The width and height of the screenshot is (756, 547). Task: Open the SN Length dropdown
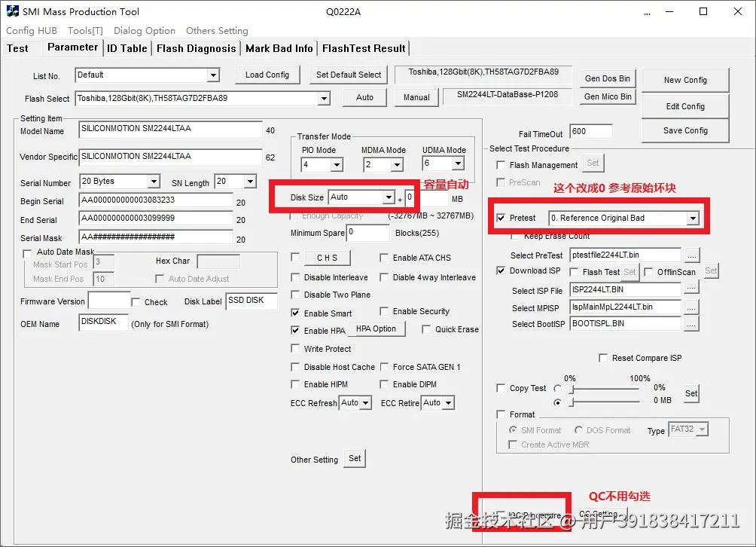(x=250, y=182)
